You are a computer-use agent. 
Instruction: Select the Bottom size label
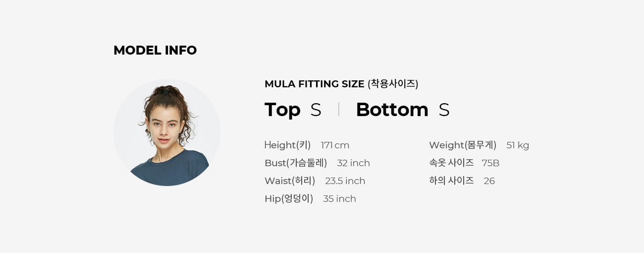pos(392,110)
